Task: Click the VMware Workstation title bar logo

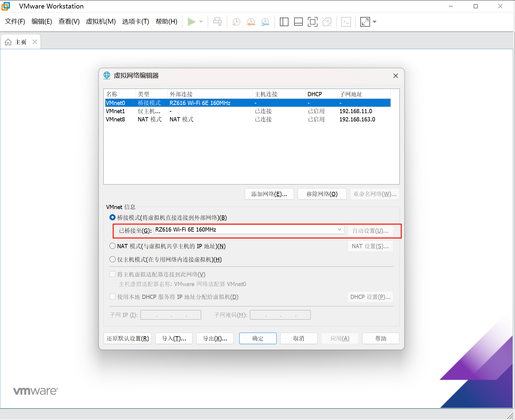Action: pos(6,6)
